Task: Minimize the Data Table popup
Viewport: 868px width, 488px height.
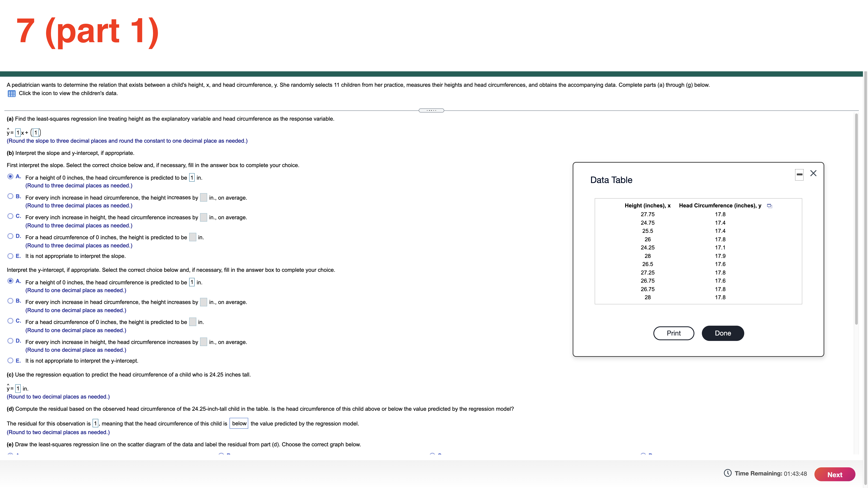Action: click(x=800, y=175)
